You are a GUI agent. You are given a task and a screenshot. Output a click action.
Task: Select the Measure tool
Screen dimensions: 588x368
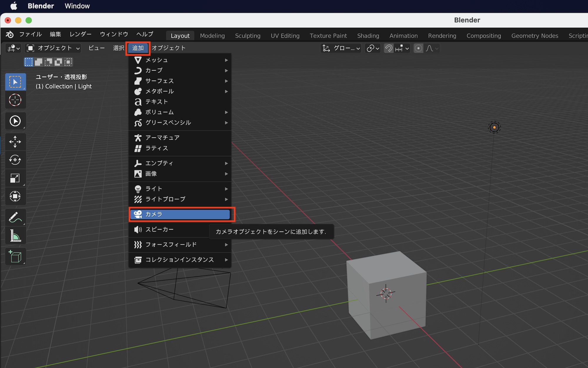tap(15, 236)
